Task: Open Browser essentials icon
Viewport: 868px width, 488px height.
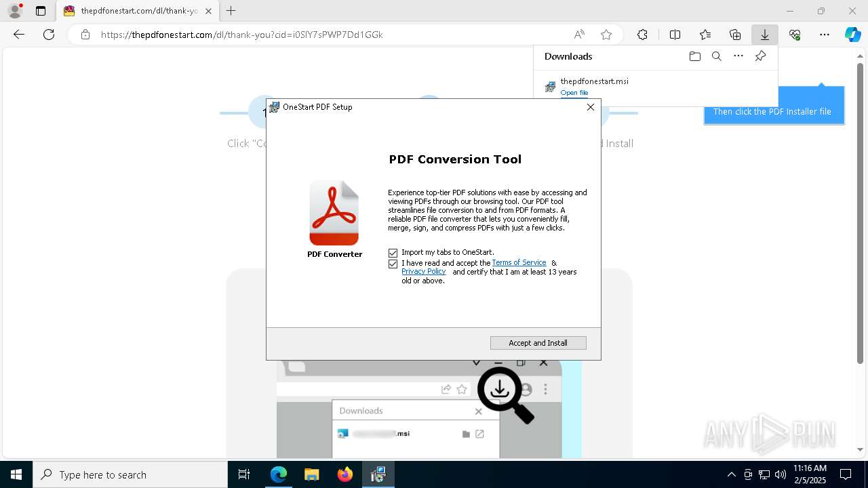Action: (795, 35)
